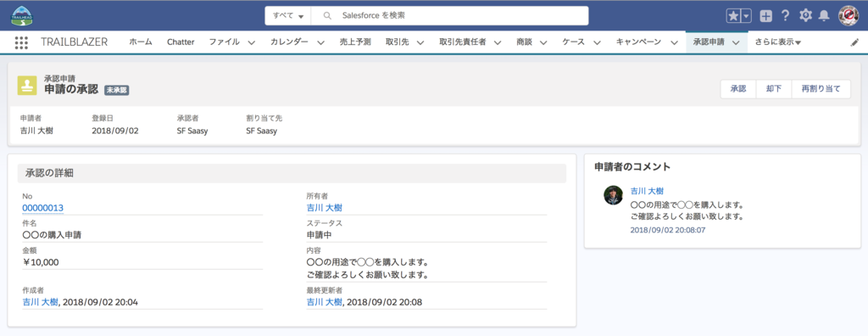Click the 再割り当て reassign button
Viewport: 868px width, 336px height.
(x=821, y=89)
